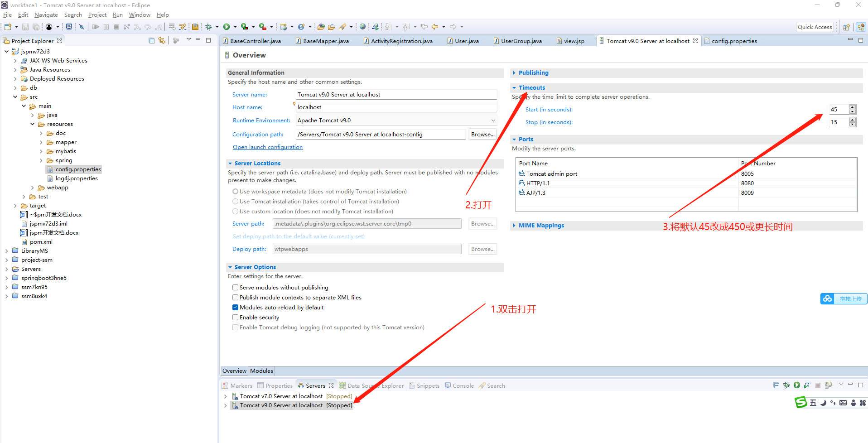Close the Tomcat v9.0 Server editor tab

[x=695, y=41]
